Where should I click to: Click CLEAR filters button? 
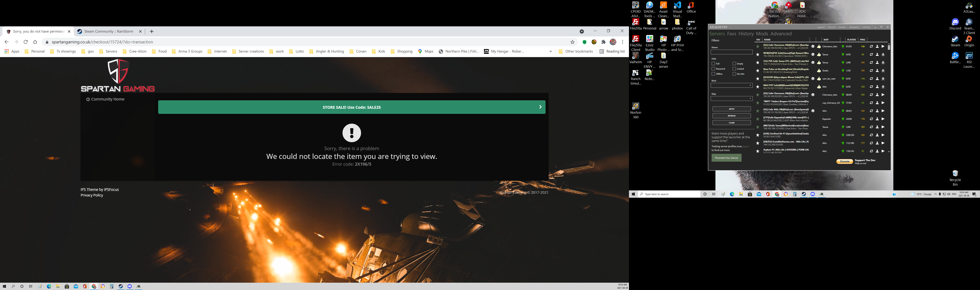coord(732,123)
